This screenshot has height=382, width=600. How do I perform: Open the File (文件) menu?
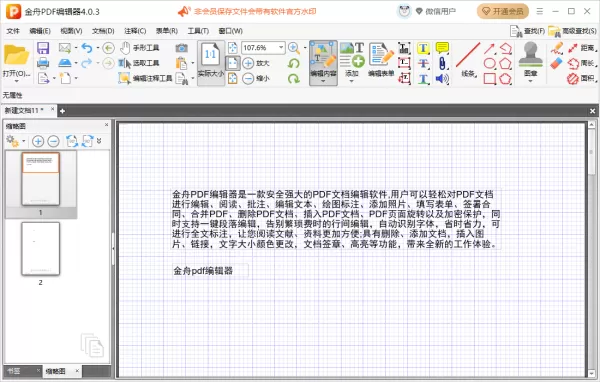pyautogui.click(x=13, y=31)
